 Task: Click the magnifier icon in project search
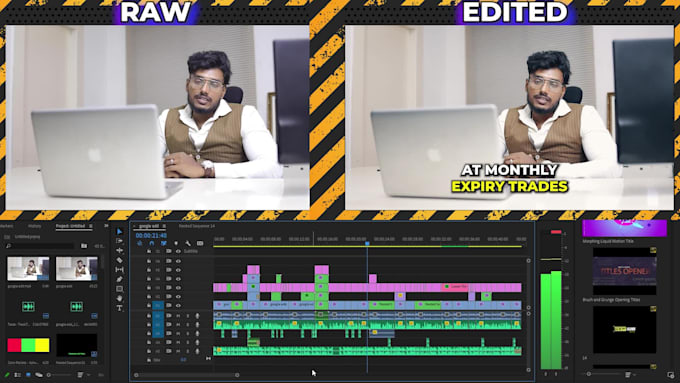(8, 246)
